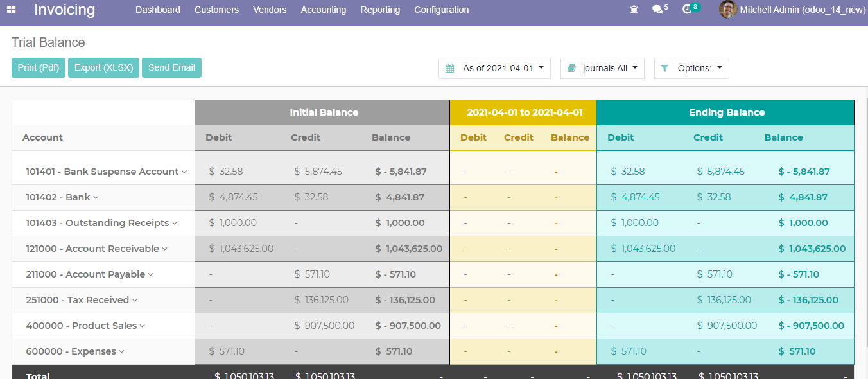Click the Export (XLSX) button
This screenshot has width=868, height=379.
click(103, 68)
